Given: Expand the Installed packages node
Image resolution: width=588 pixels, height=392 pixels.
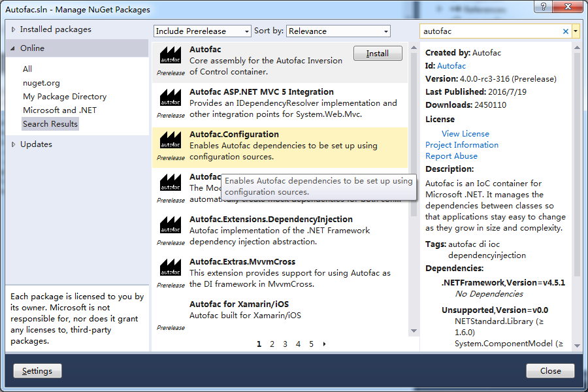Looking at the screenshot, I should coord(14,29).
